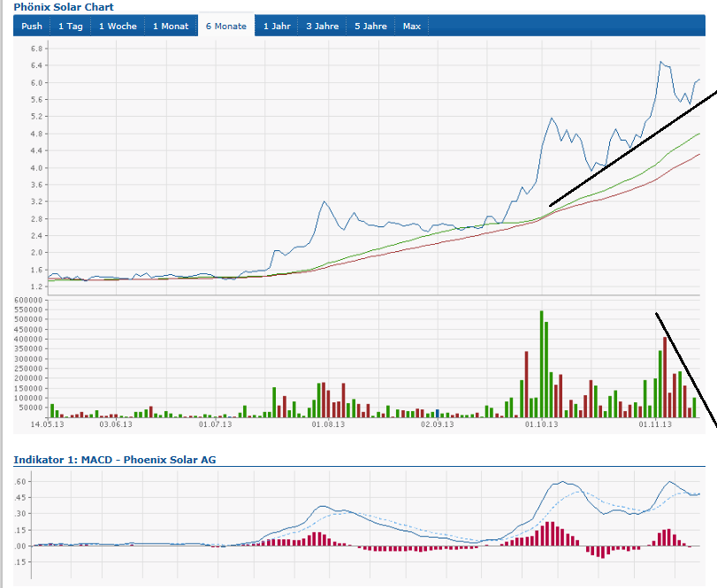Screen dimensions: 717x588
Task: Select the Max timeframe tab
Action: click(x=411, y=26)
